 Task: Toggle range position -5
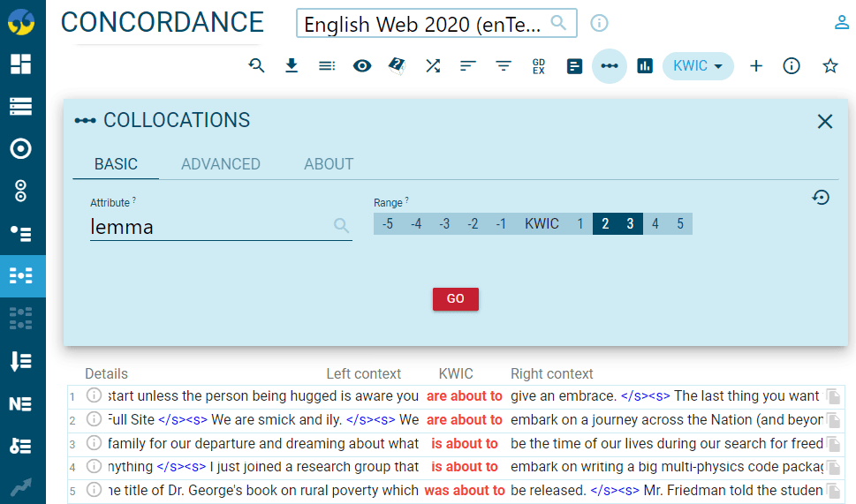387,224
